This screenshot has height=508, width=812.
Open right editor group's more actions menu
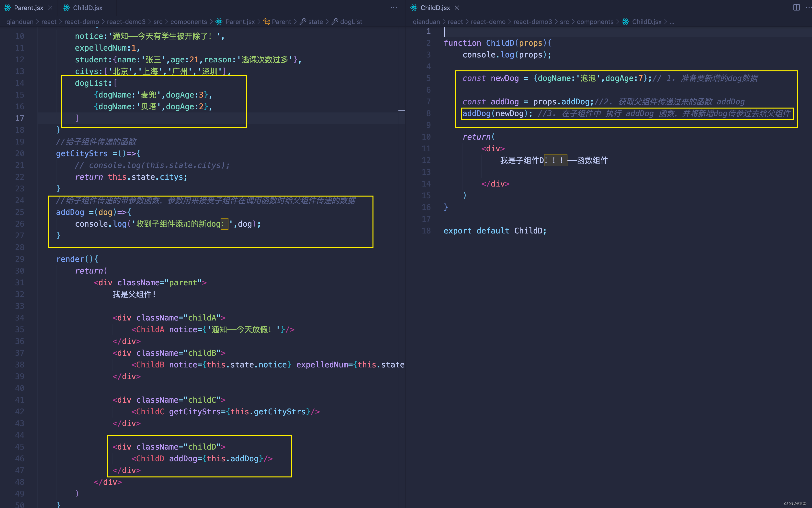(809, 7)
